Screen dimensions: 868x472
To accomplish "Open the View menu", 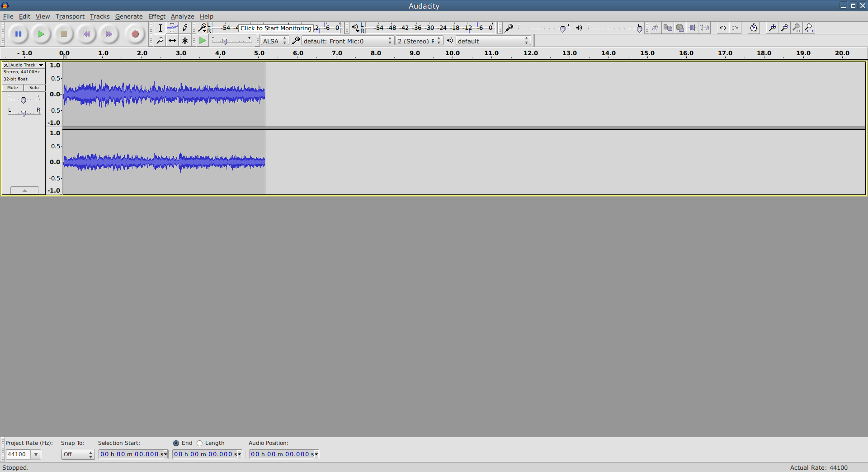I will click(42, 16).
